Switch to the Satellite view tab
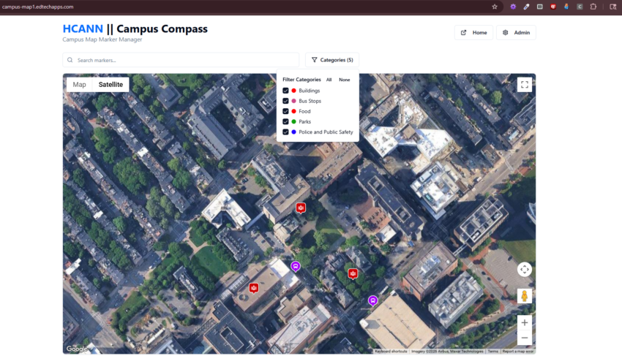The image size is (622, 364). point(110,84)
